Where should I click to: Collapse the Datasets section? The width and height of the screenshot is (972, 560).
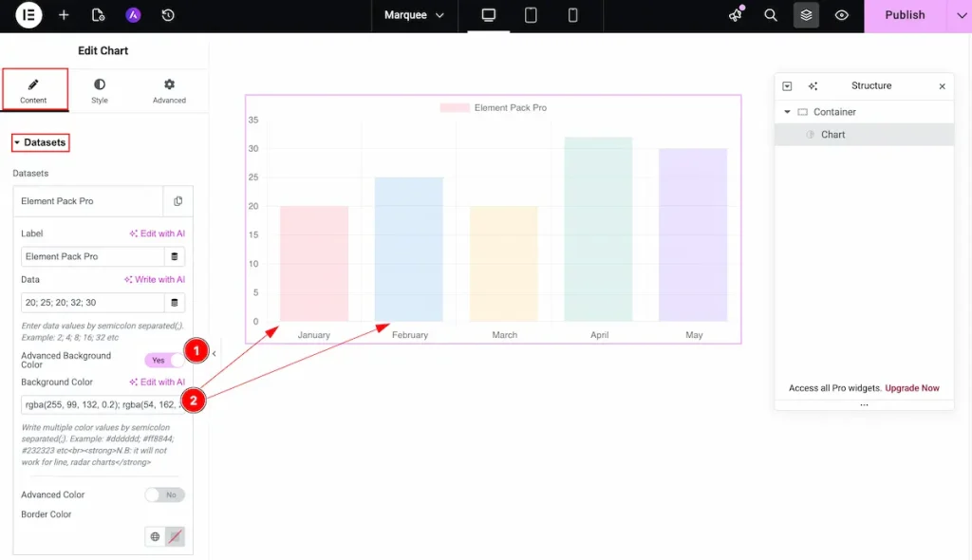coord(40,141)
